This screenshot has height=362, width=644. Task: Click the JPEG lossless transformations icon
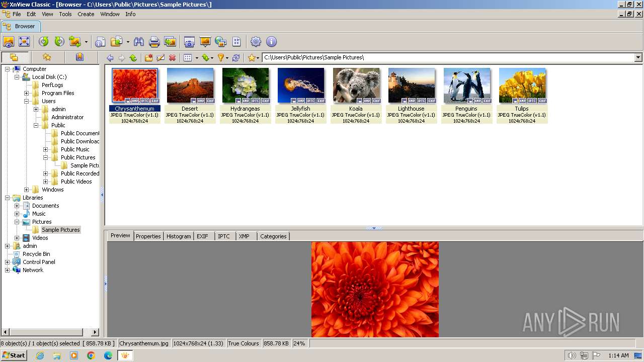pos(75,42)
